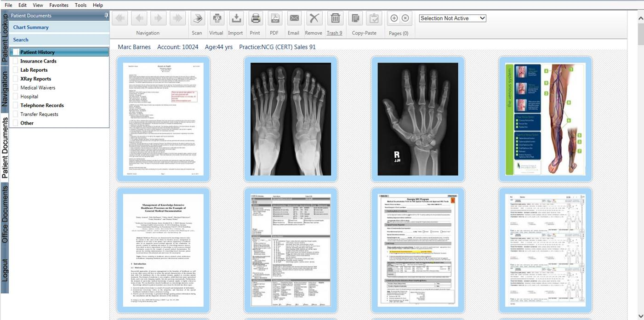
Task: Open the Chart Summary section
Action: (59, 27)
